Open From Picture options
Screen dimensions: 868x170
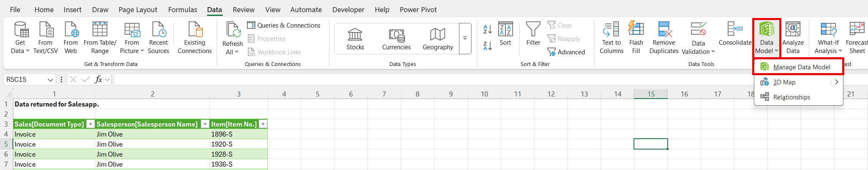coord(132,38)
